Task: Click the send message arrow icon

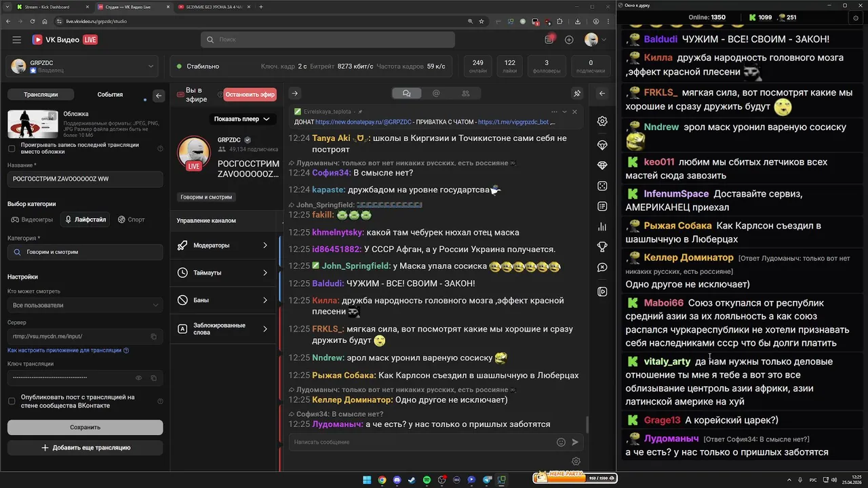Action: pyautogui.click(x=575, y=442)
